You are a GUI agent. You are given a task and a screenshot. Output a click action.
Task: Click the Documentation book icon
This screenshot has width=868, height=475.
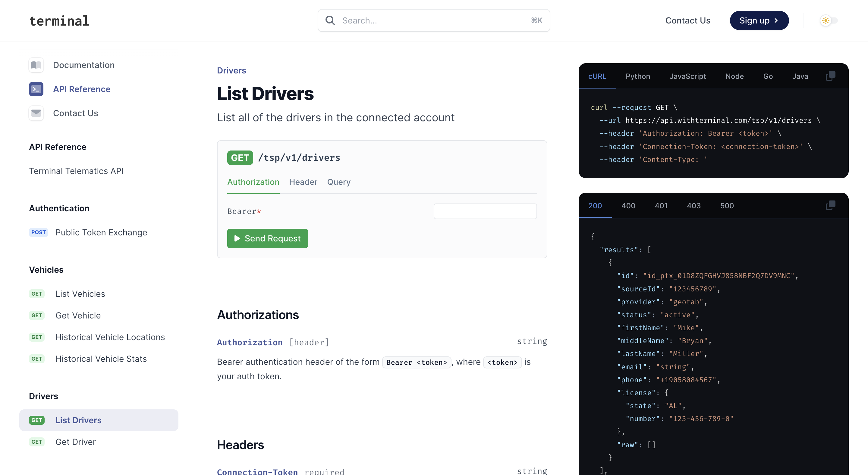[36, 65]
